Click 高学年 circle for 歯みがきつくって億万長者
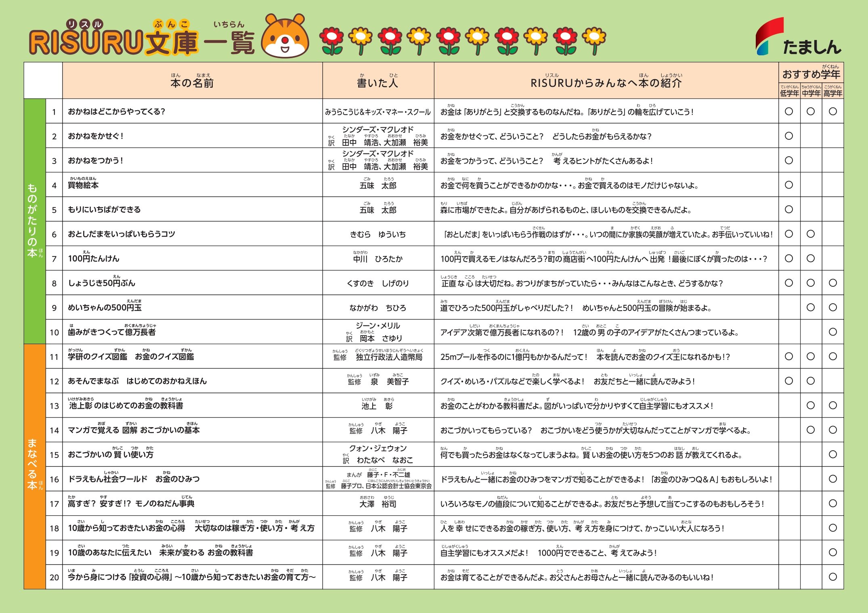Screen dimensions: 868x613 click(x=833, y=332)
